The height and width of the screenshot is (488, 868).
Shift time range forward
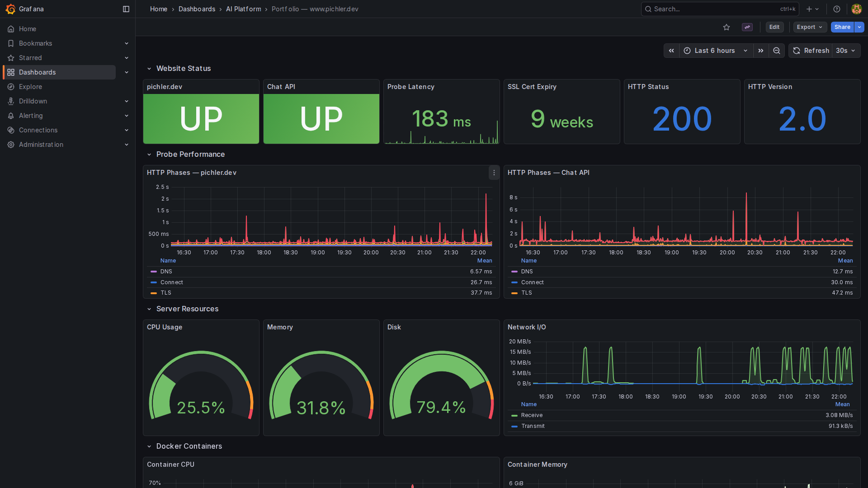761,51
